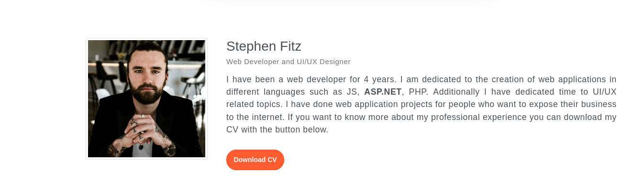Click the bold ASP.NET text
This screenshot has height=196, width=644.
pos(383,92)
